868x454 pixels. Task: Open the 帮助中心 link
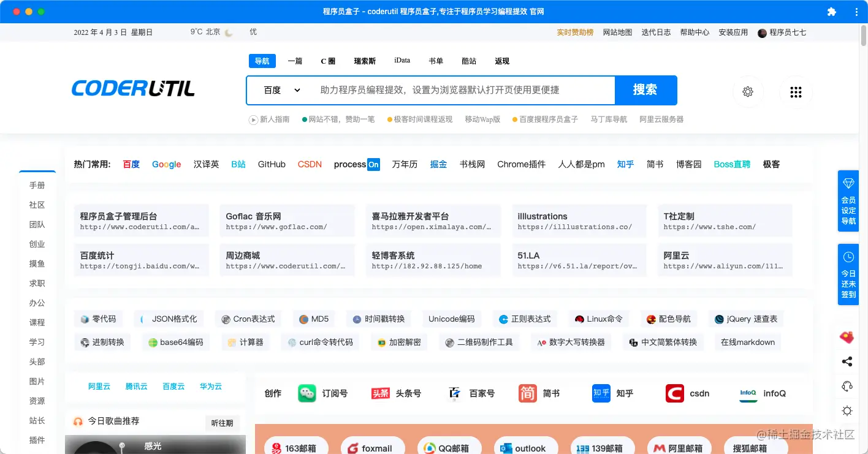click(x=695, y=32)
